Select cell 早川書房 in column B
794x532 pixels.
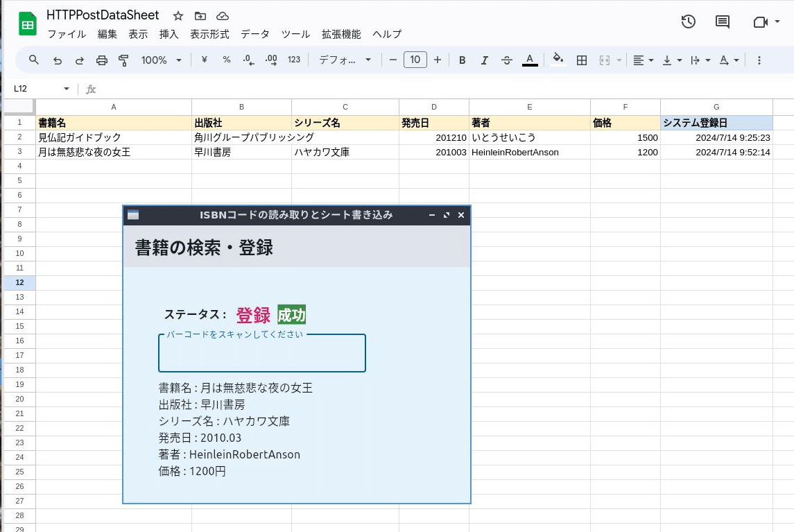click(241, 152)
